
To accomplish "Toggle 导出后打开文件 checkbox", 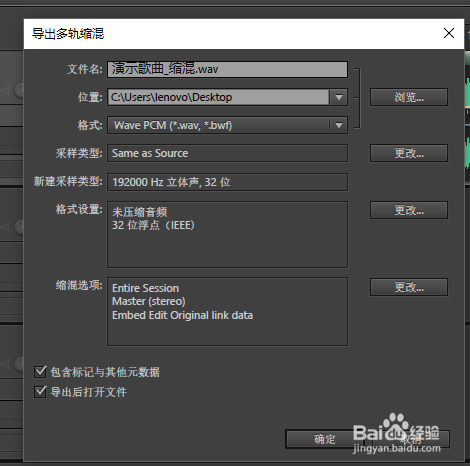I will click(x=40, y=392).
